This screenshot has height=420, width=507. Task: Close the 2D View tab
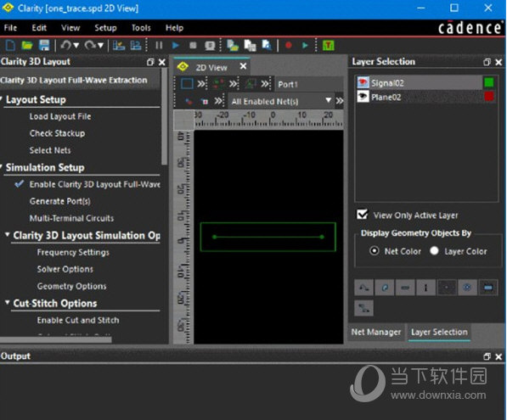point(243,66)
